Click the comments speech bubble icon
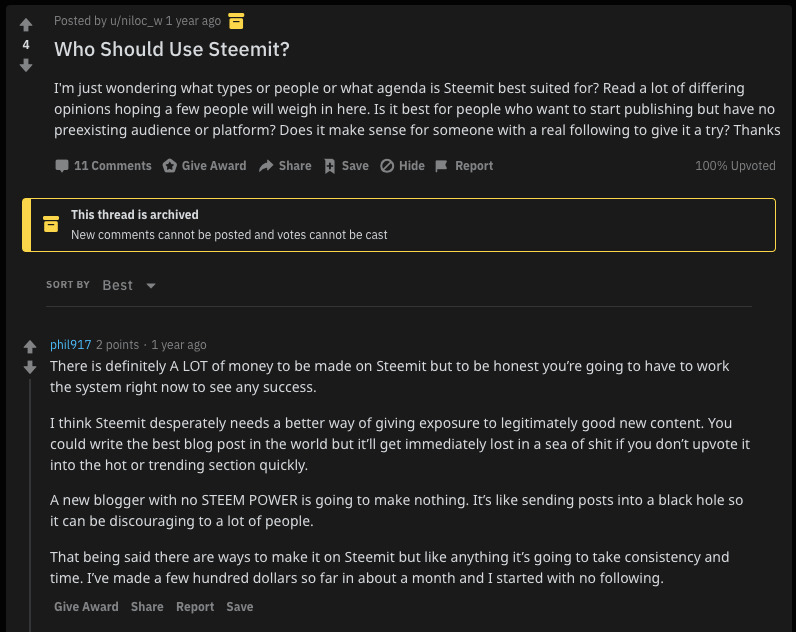The image size is (796, 632). pyautogui.click(x=62, y=166)
